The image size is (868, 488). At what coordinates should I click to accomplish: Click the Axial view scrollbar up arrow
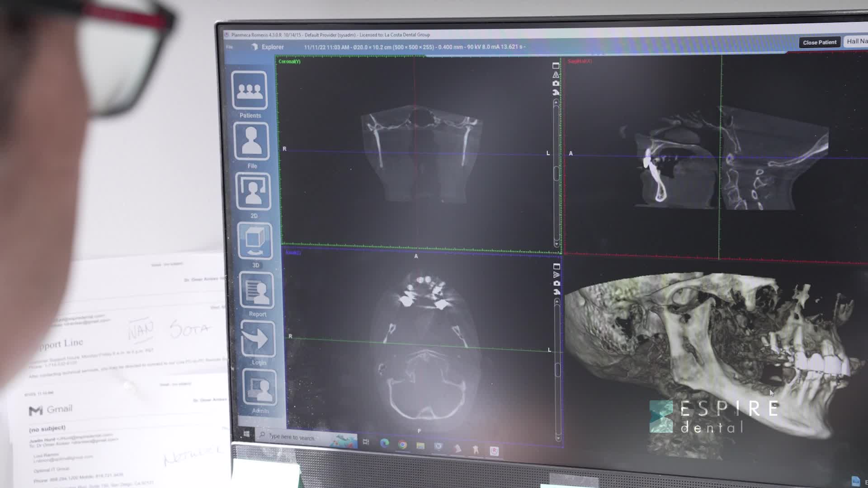[557, 302]
